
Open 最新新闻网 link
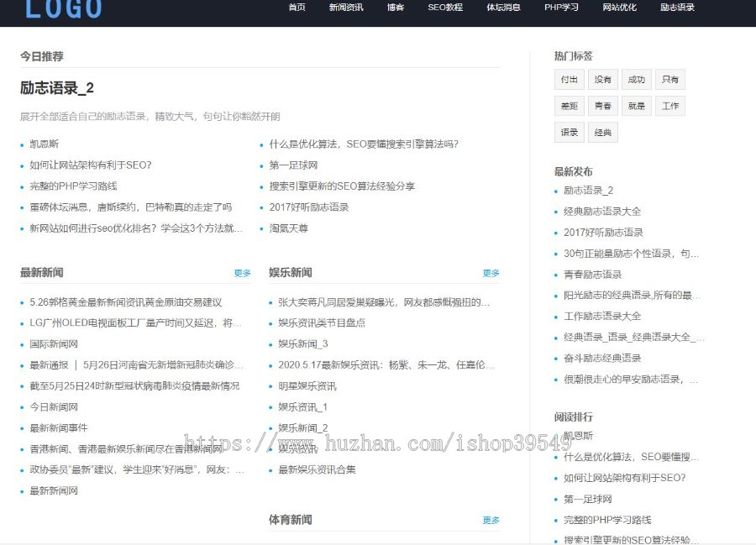pos(54,491)
